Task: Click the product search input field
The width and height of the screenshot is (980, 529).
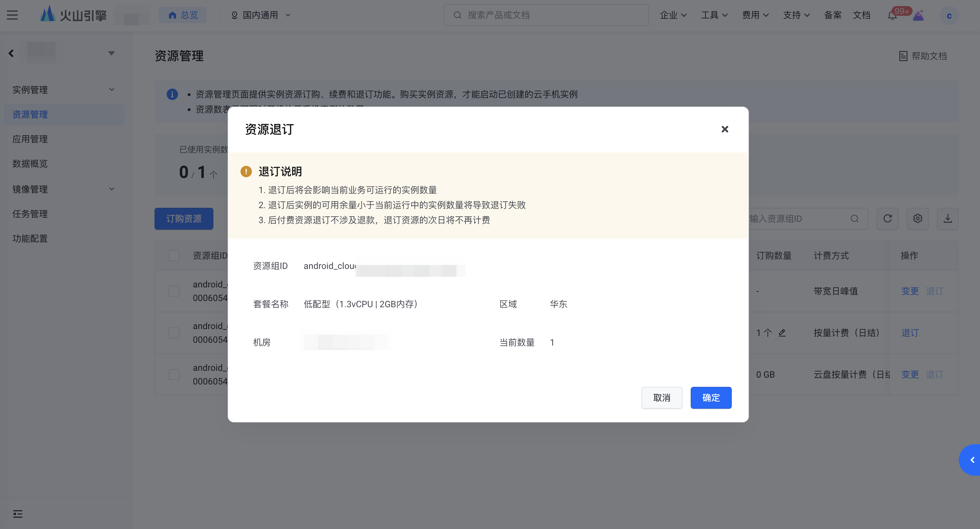Action: [546, 15]
